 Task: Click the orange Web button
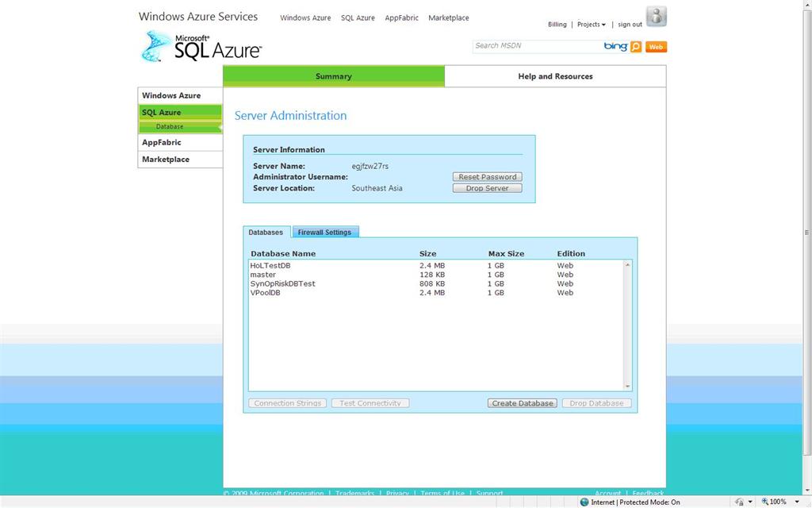pos(656,47)
